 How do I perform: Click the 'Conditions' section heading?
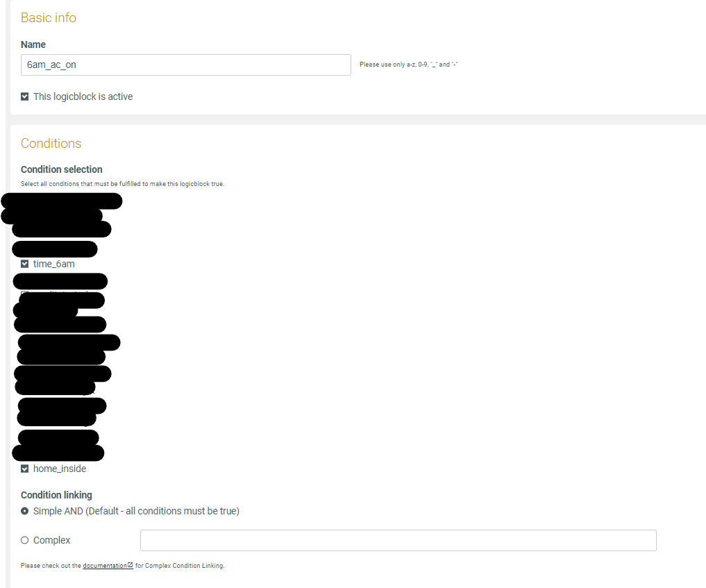click(51, 143)
